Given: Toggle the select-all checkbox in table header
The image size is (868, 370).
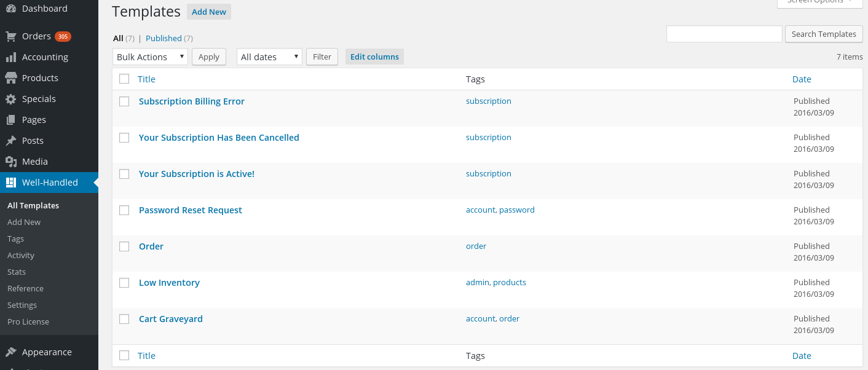Looking at the screenshot, I should click(x=124, y=79).
